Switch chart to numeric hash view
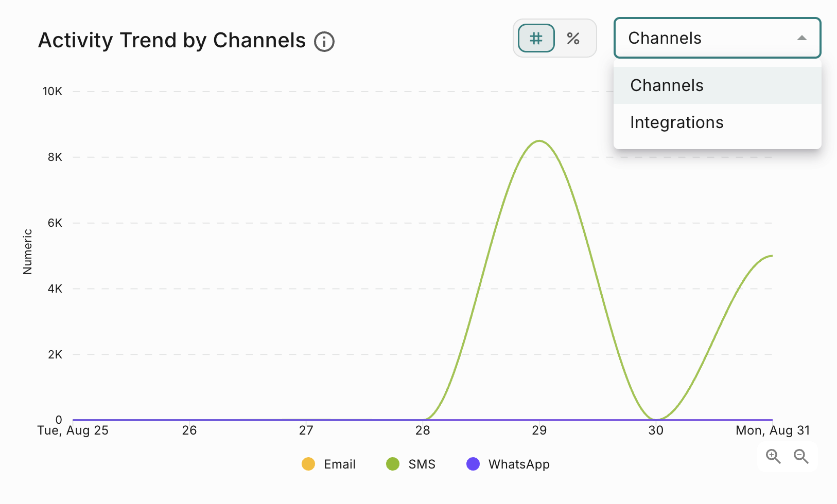 pos(536,38)
